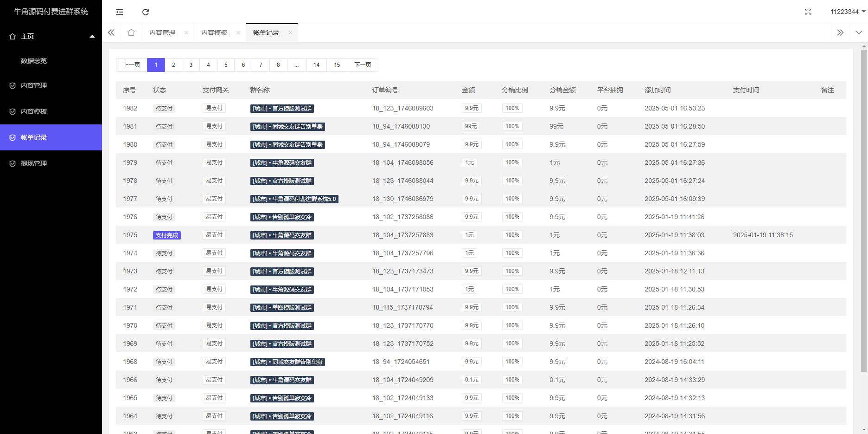Open 帐单记录 in sidebar
The width and height of the screenshot is (868, 434).
pos(51,137)
